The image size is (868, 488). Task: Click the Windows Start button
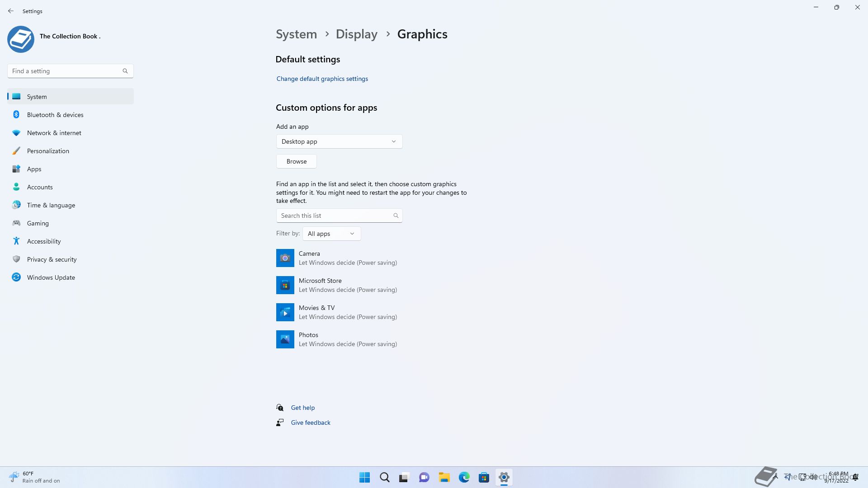[364, 477]
